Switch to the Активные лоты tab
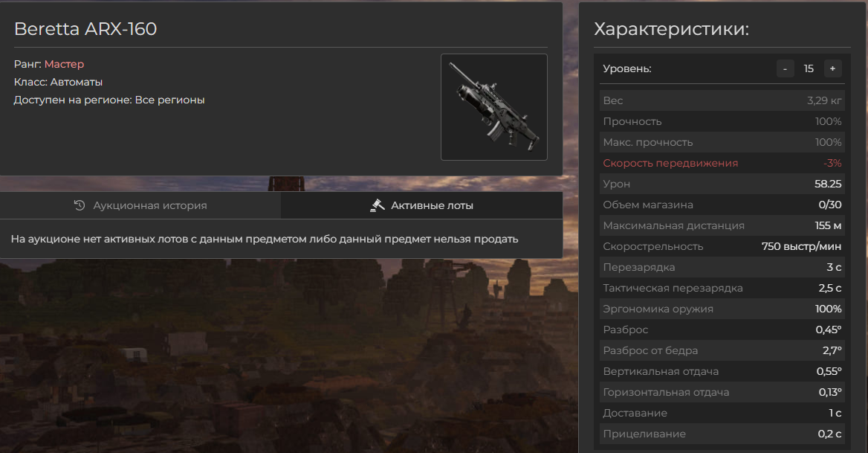This screenshot has width=868, height=453. tap(422, 205)
